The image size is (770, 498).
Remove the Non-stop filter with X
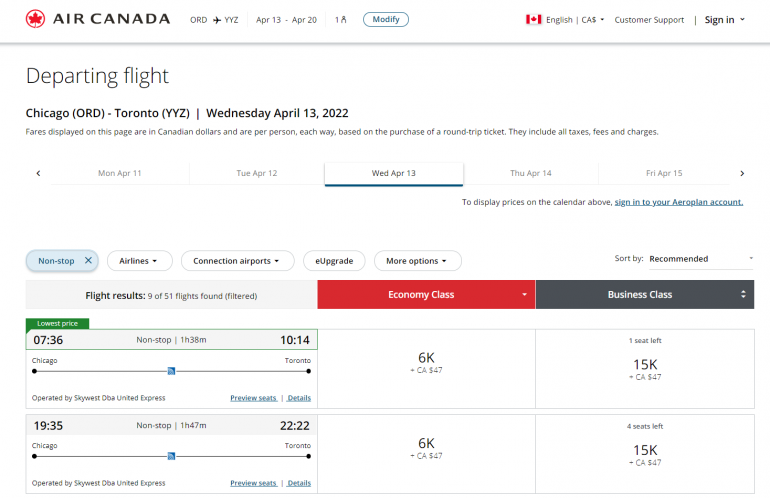(x=88, y=261)
